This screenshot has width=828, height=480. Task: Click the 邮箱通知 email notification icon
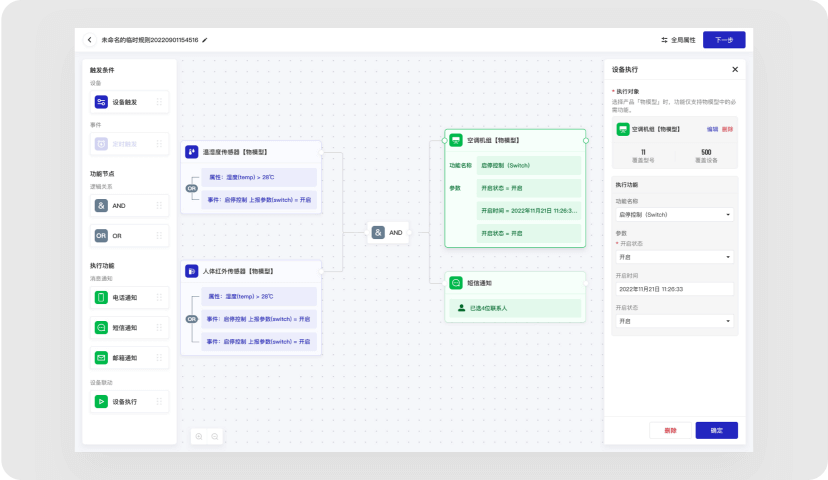pyautogui.click(x=101, y=358)
